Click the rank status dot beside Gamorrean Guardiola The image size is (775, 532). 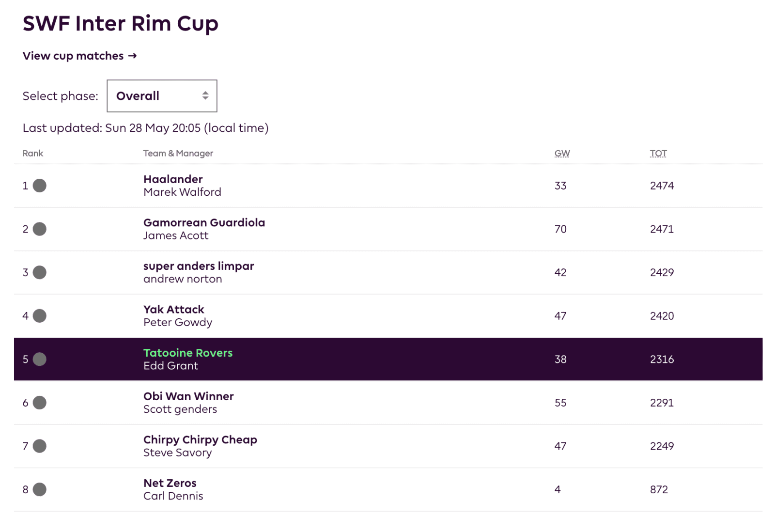[x=40, y=229]
